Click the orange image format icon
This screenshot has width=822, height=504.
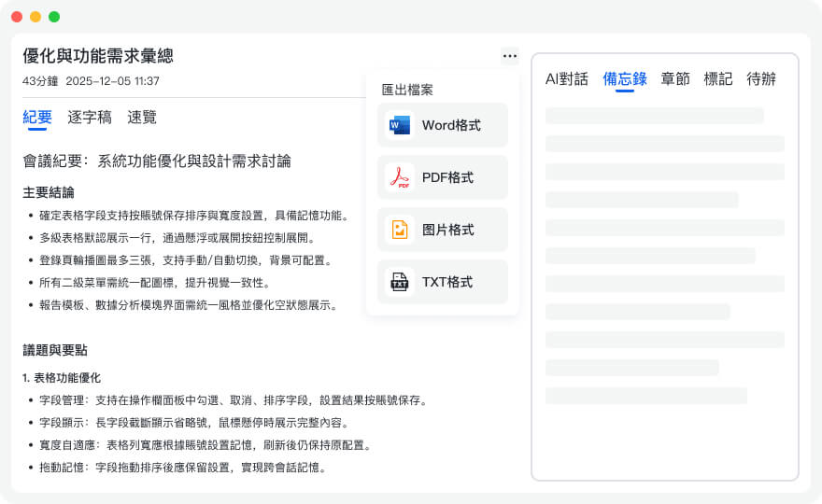pos(400,230)
